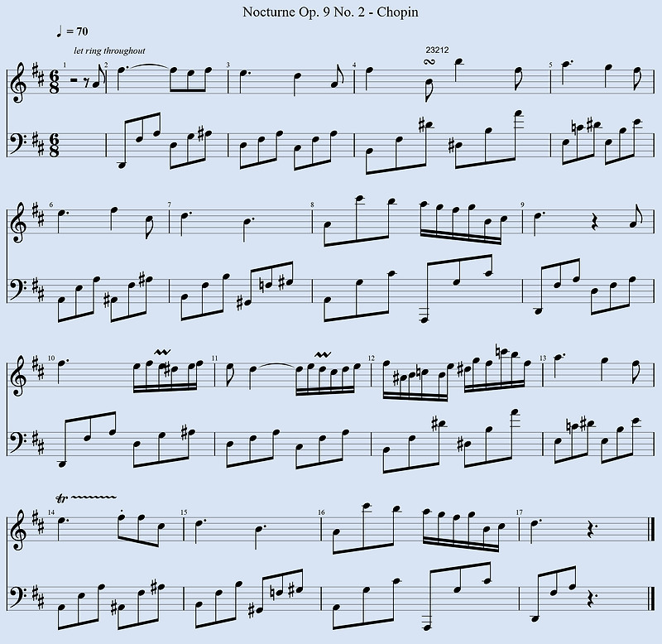The image size is (662, 644).
Task: Select the measure number 12 label
Action: point(371,358)
